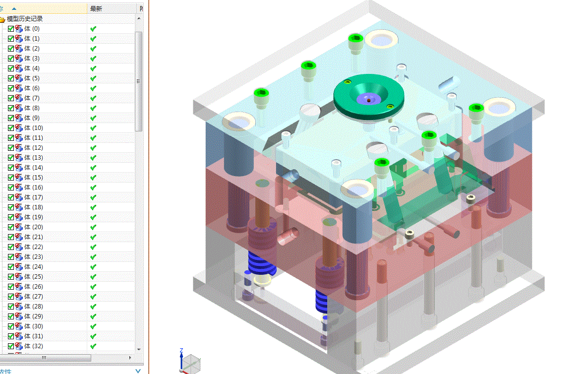The image size is (588, 374).
Task: Click the folder icon of 模型历史记录
Action: [2, 19]
